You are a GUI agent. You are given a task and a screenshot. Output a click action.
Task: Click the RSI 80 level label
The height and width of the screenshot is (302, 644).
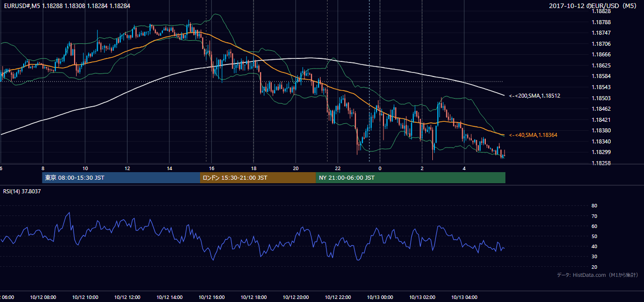point(594,206)
